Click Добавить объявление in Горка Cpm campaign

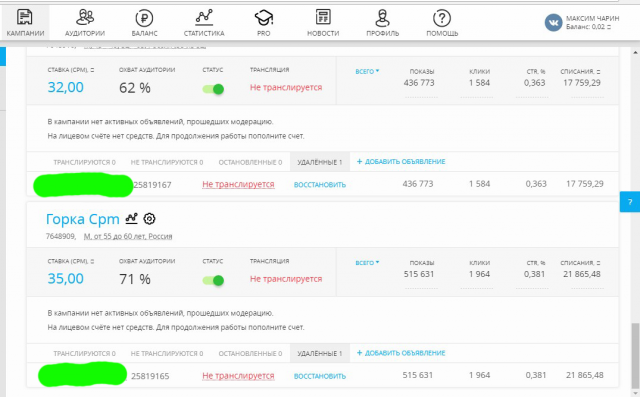401,353
